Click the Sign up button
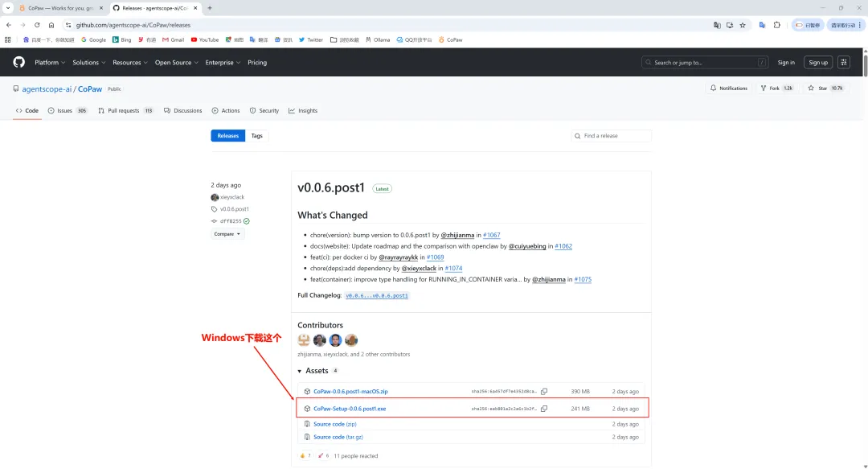This screenshot has width=868, height=469. pos(818,63)
